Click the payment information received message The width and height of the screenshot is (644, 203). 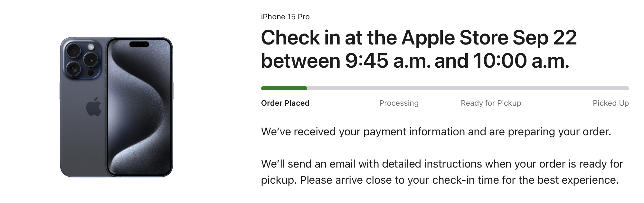(436, 132)
